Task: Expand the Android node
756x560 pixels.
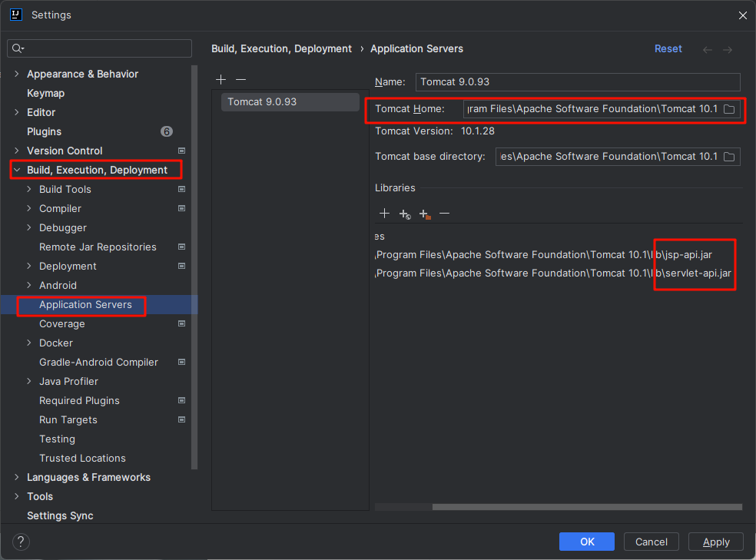Action: pyautogui.click(x=29, y=285)
